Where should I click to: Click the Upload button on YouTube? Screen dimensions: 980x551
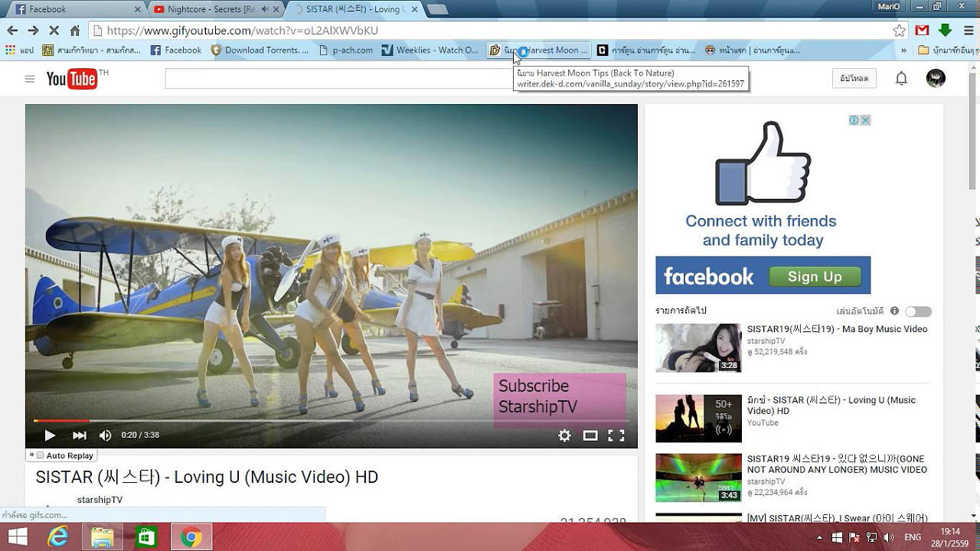pyautogui.click(x=854, y=78)
